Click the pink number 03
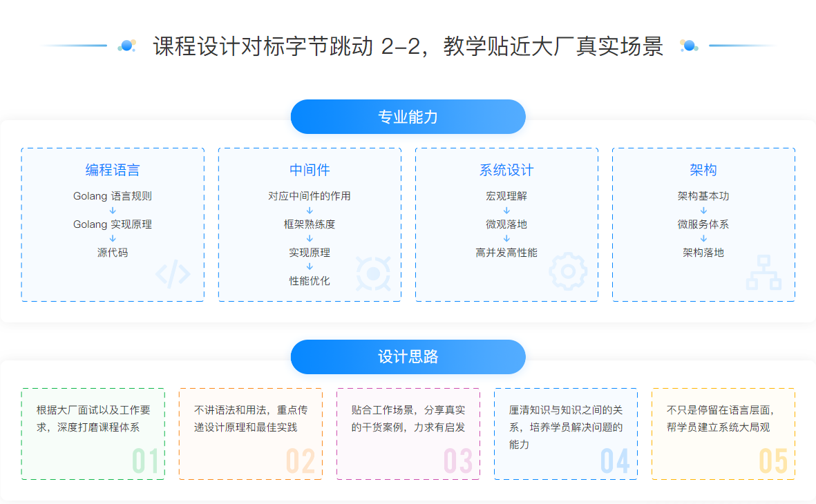Screen dimensions: 816x504 (458, 461)
